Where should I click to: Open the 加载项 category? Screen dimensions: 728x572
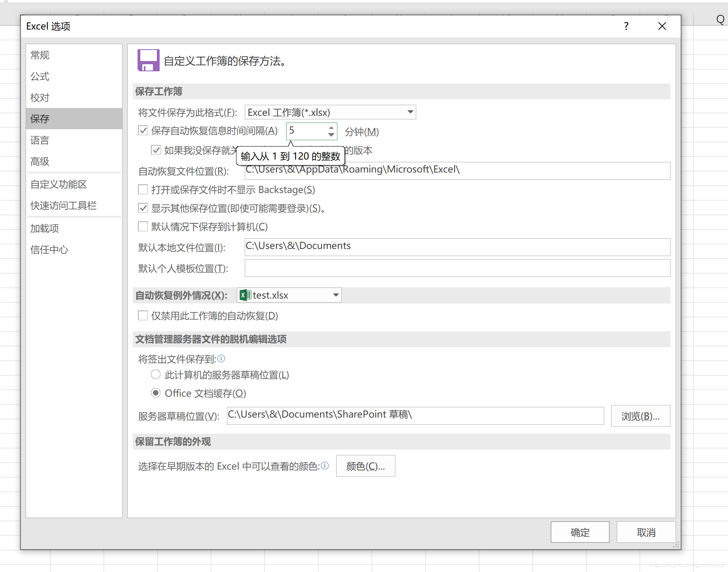(74, 228)
